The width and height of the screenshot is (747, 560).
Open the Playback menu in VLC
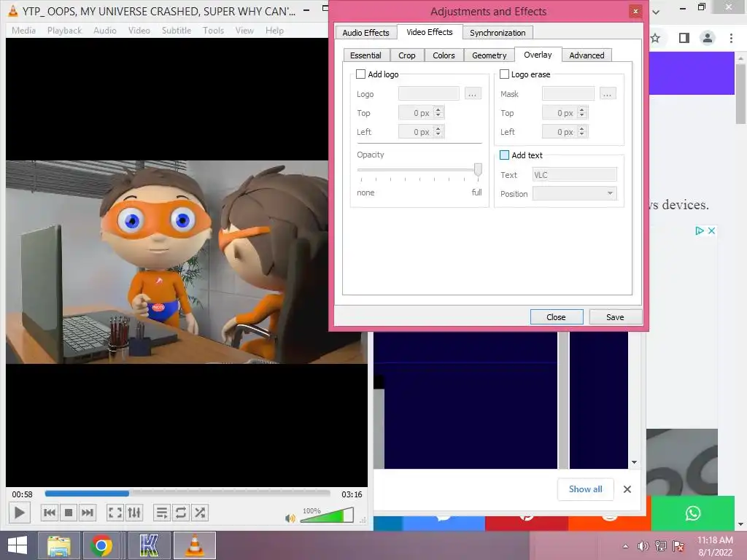click(x=65, y=31)
